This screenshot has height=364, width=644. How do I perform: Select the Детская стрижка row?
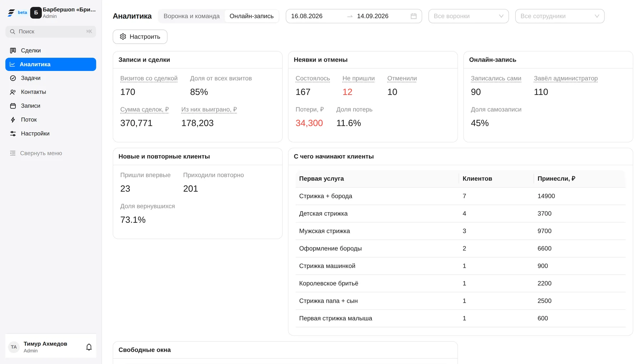click(460, 214)
